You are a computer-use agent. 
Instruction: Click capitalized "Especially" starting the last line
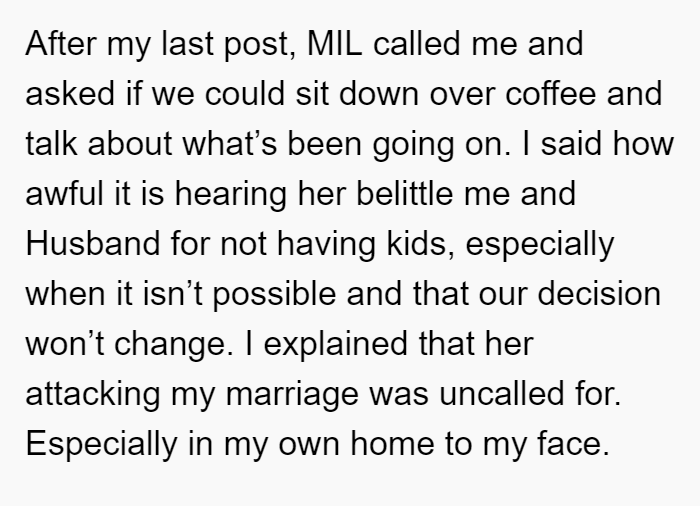point(101,444)
